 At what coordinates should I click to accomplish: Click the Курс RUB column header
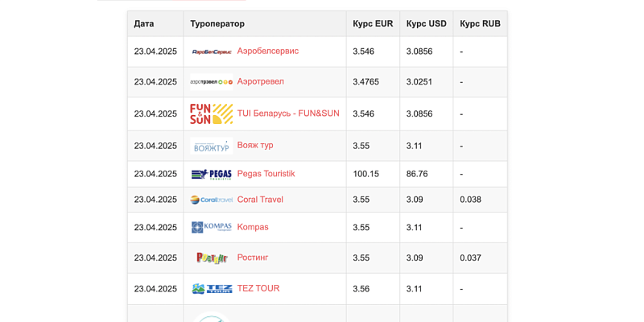pyautogui.click(x=480, y=24)
